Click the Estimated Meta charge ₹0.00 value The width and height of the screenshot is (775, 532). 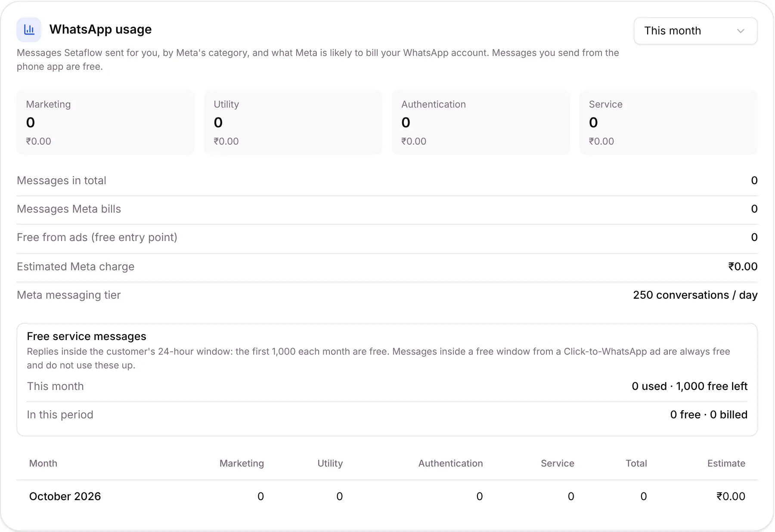coord(743,266)
